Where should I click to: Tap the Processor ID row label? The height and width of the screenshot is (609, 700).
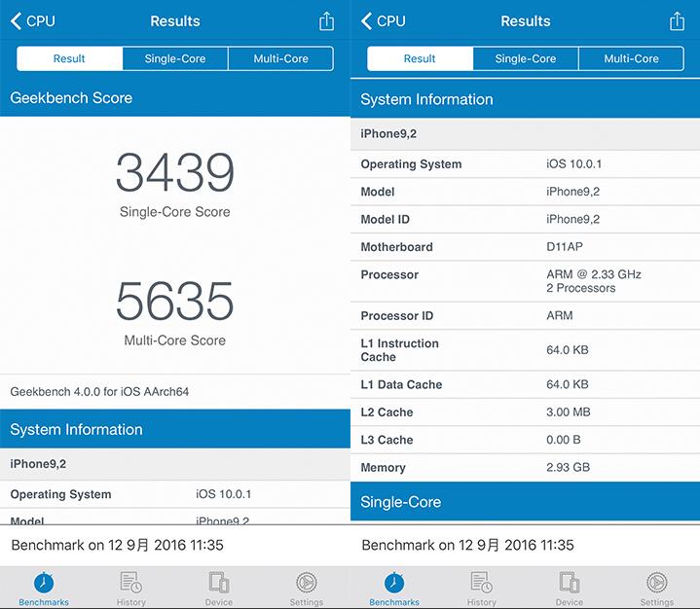click(397, 316)
